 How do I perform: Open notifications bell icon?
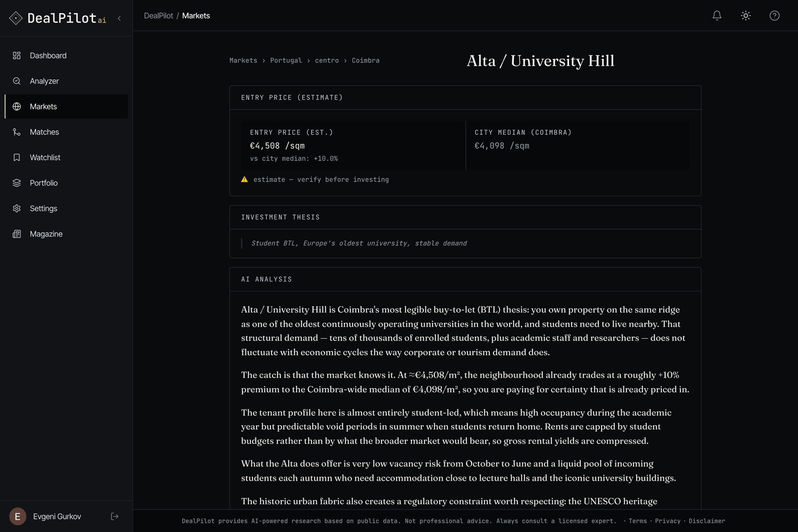tap(717, 16)
